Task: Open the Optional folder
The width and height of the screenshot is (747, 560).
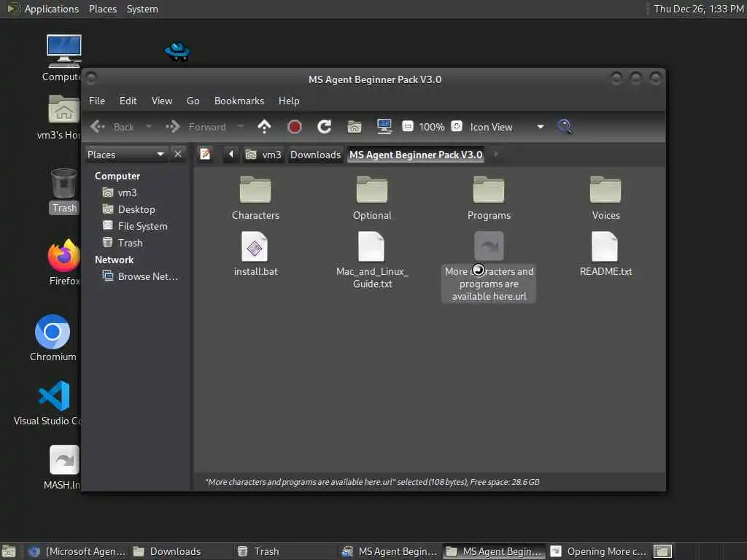Action: [x=371, y=198]
